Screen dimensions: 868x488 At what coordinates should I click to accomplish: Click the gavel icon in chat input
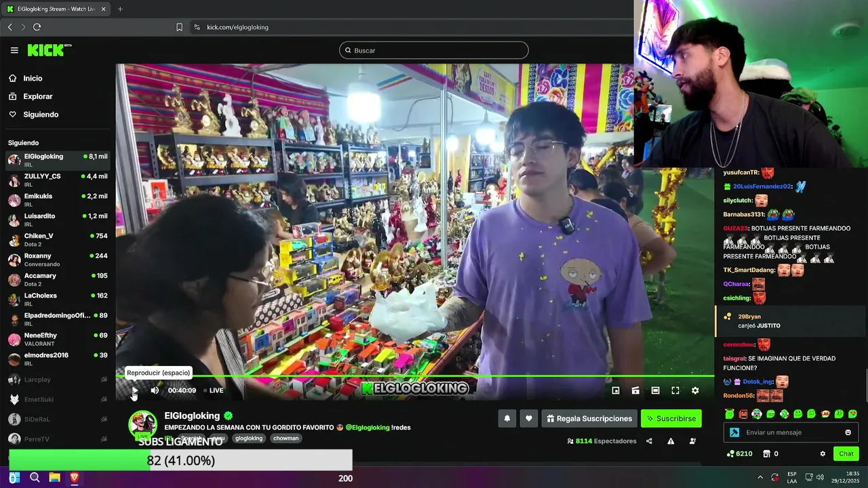pyautogui.click(x=734, y=432)
